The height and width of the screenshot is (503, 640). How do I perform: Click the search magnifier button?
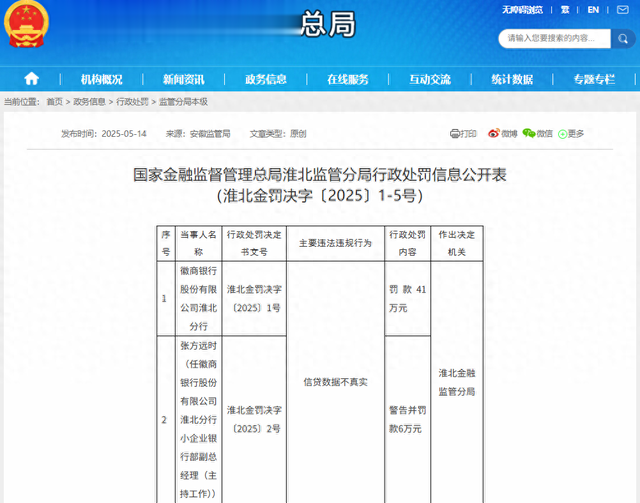[x=623, y=39]
